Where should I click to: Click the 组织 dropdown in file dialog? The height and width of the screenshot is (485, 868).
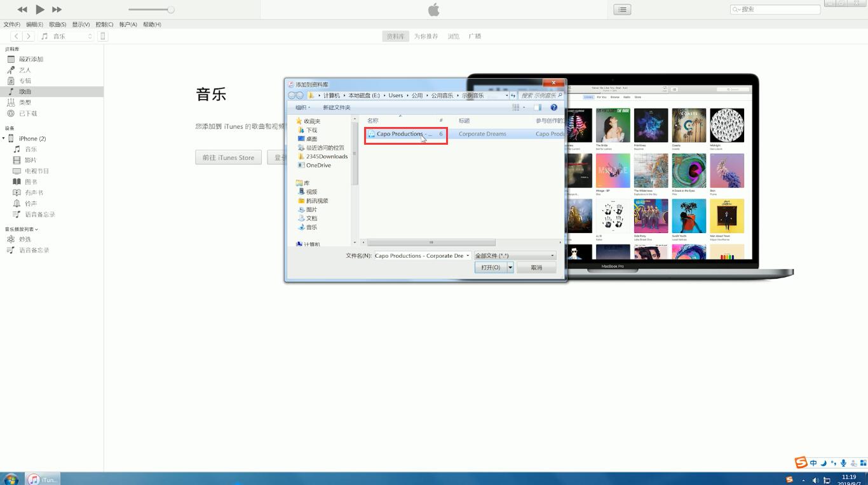303,107
